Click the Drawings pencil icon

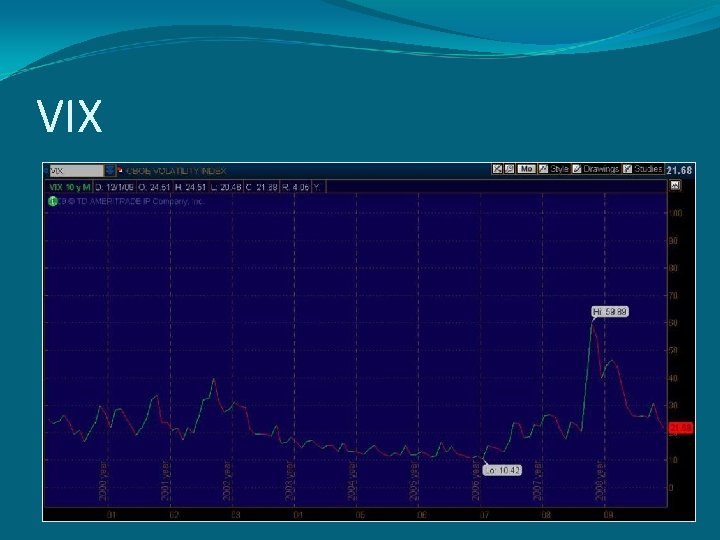click(x=577, y=169)
